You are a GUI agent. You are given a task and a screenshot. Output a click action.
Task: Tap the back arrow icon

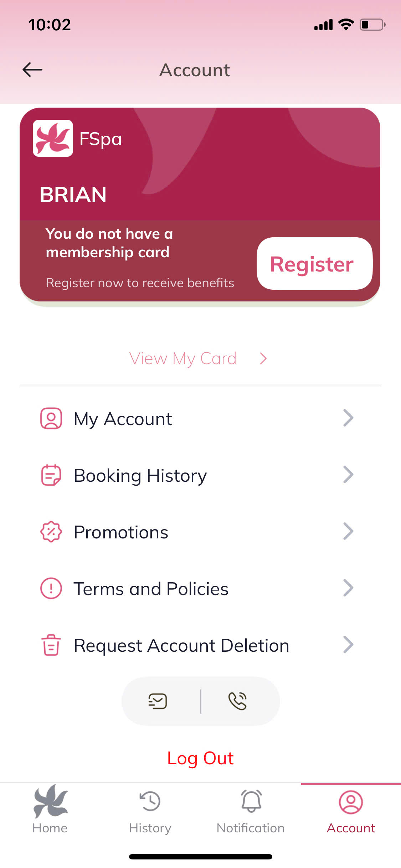coord(32,70)
